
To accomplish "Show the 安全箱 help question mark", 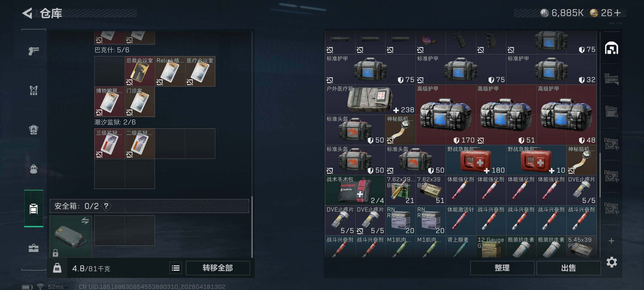I will 106,206.
